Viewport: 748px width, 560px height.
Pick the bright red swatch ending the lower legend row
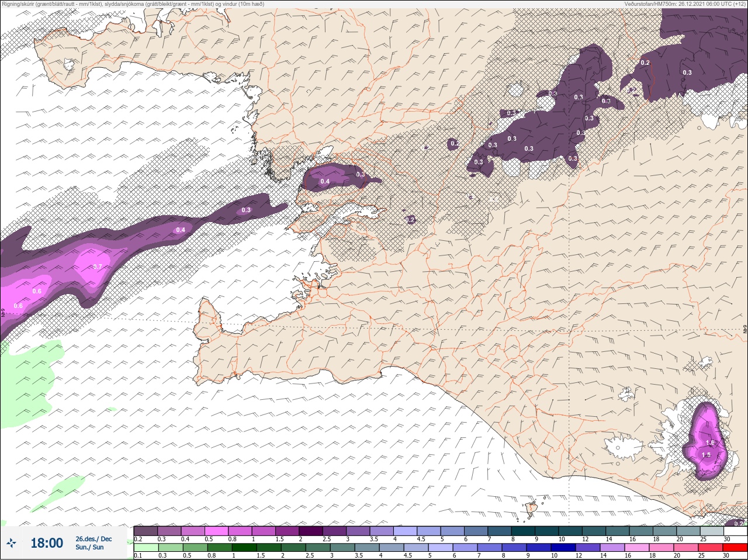coord(735,548)
